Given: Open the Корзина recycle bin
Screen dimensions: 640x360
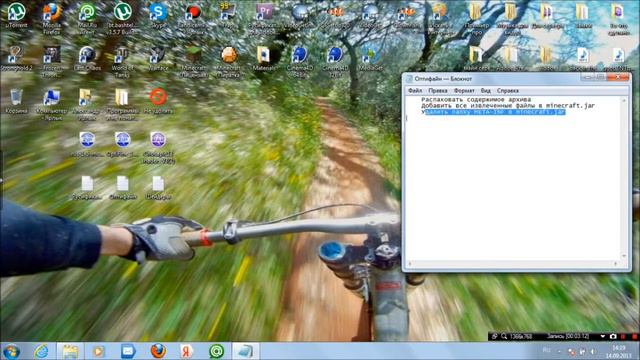Looking at the screenshot, I should click(x=16, y=101).
